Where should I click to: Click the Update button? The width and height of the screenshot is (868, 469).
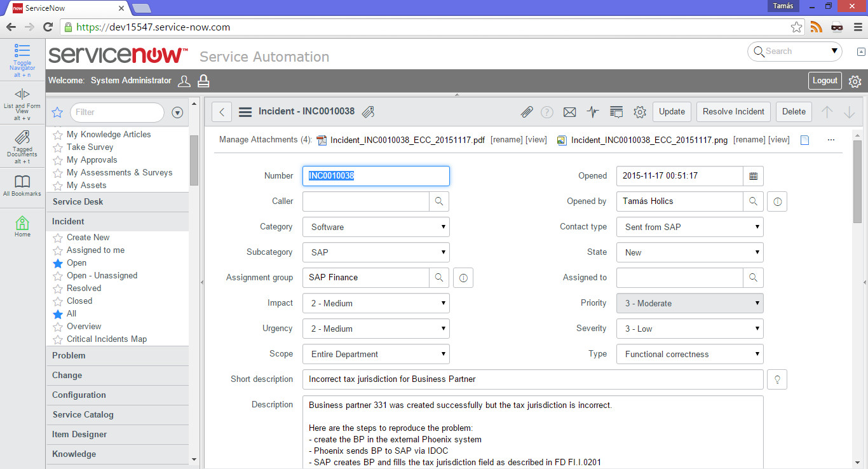pos(672,112)
